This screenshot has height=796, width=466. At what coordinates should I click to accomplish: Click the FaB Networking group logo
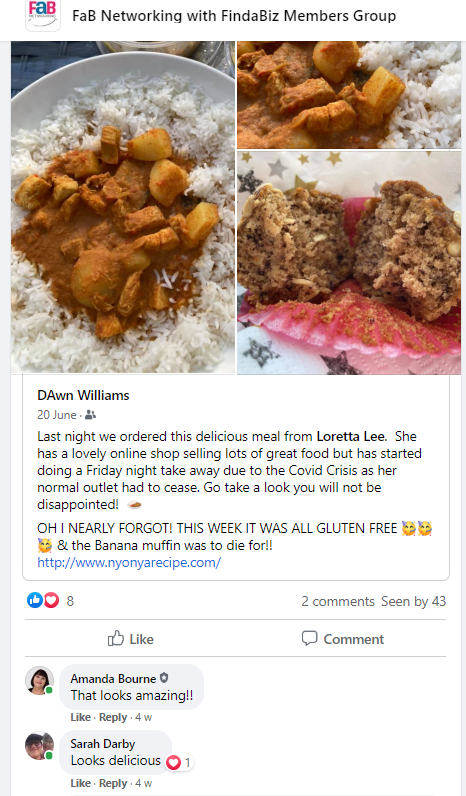[x=43, y=15]
